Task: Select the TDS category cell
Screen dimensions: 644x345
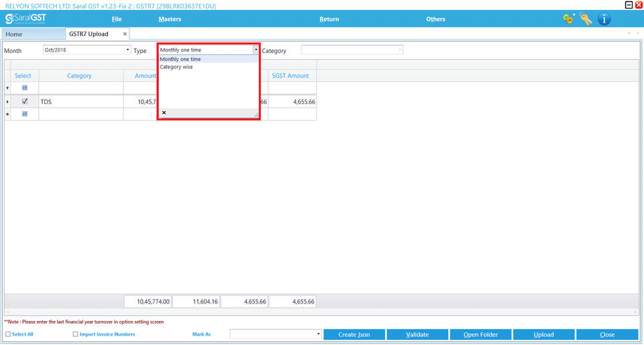Action: click(81, 102)
